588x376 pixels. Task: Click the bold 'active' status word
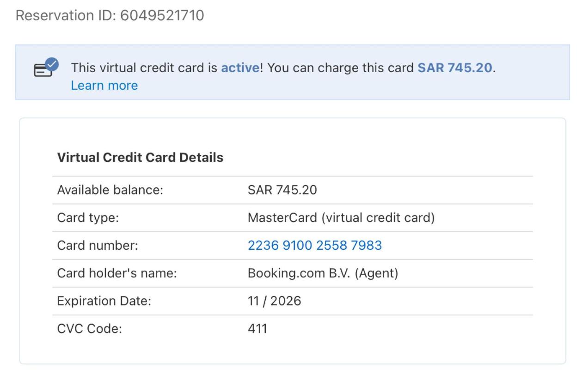pos(240,68)
